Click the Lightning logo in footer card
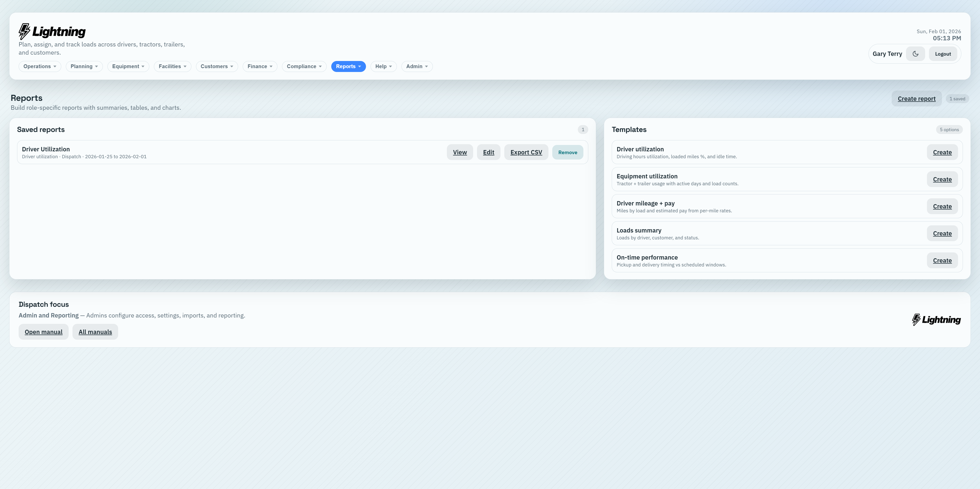The width and height of the screenshot is (980, 489). pos(936,320)
